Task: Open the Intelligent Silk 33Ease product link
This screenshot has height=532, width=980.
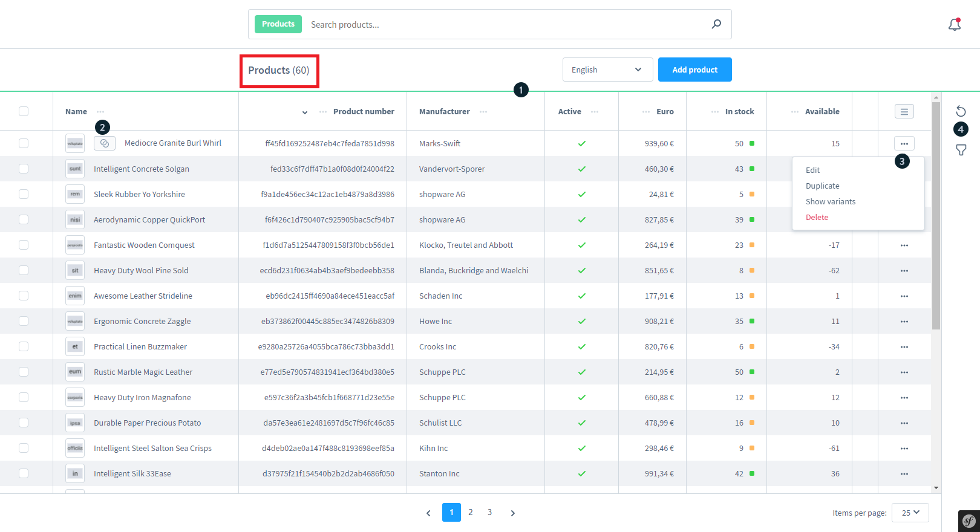Action: click(x=132, y=474)
